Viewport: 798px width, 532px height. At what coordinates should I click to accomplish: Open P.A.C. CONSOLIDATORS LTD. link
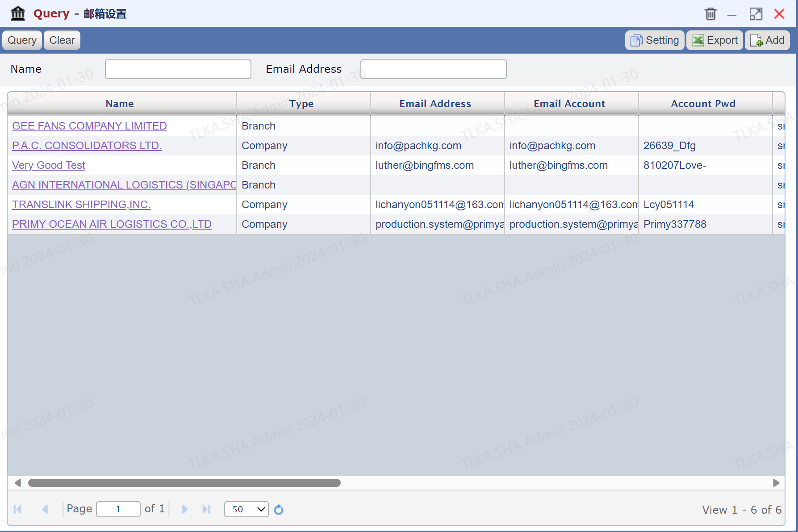87,146
